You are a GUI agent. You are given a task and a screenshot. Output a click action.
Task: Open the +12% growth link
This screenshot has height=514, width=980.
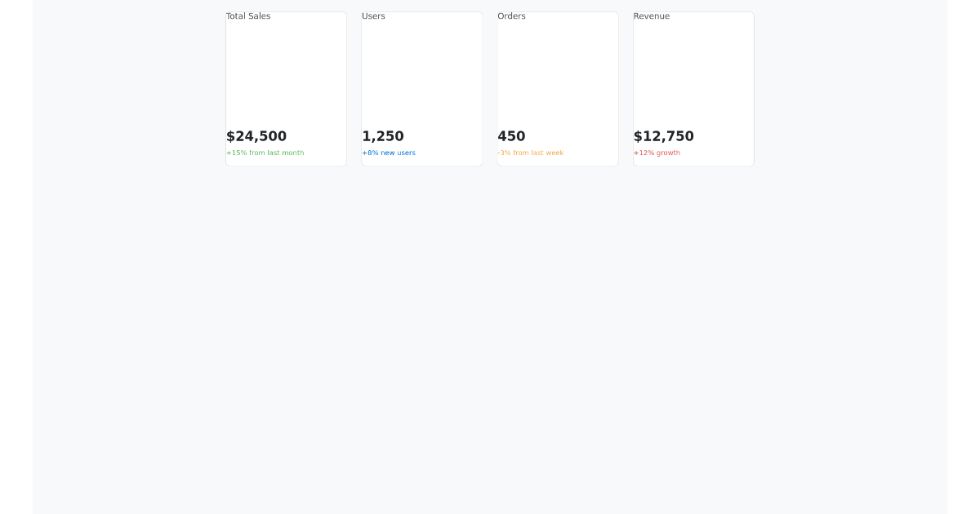tap(657, 153)
